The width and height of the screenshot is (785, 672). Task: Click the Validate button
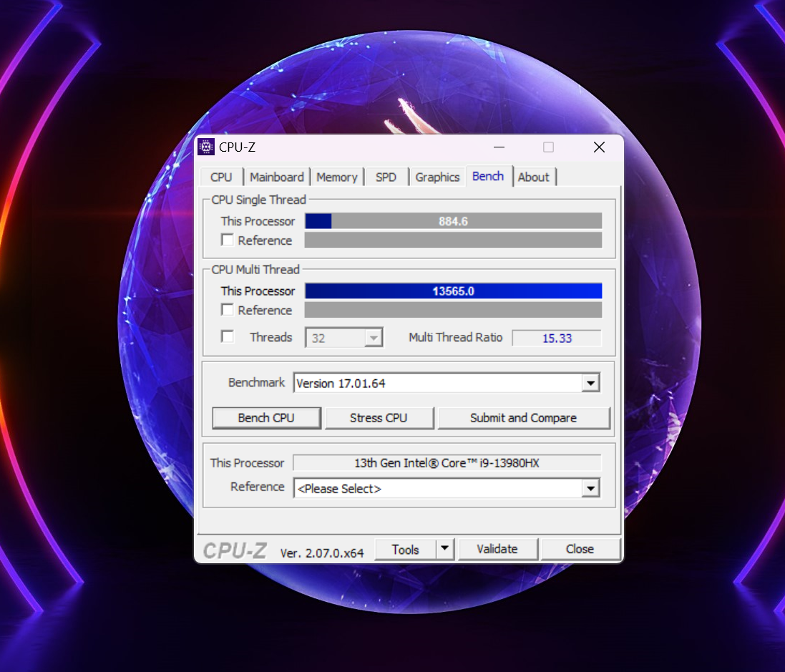(x=497, y=550)
